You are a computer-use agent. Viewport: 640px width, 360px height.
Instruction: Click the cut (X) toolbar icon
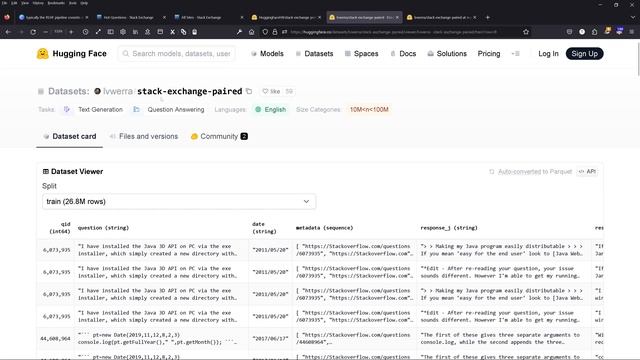(172, 32)
